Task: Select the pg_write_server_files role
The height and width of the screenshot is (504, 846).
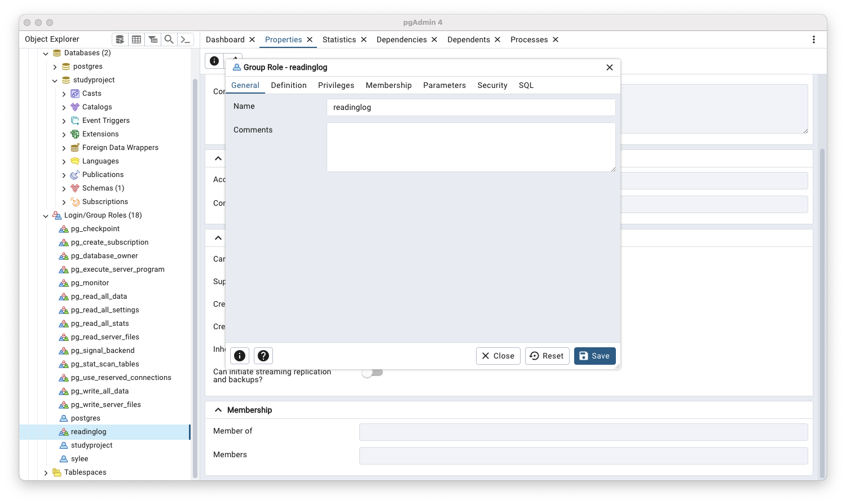Action: tap(105, 405)
